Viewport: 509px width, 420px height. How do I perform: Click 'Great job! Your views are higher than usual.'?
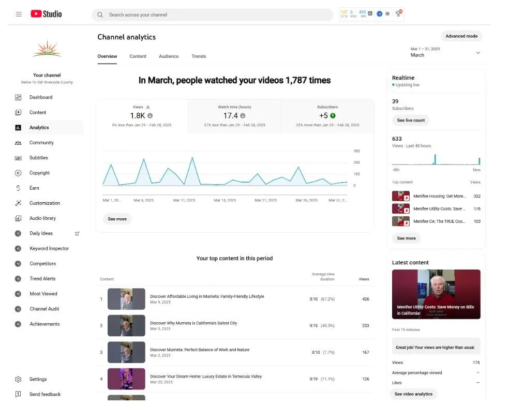(435, 348)
